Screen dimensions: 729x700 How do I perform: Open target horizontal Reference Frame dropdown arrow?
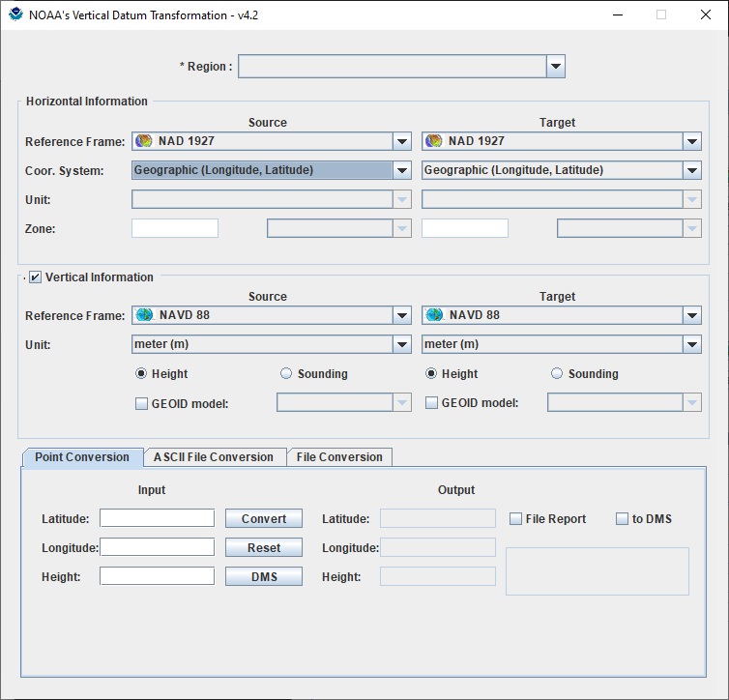click(x=692, y=141)
